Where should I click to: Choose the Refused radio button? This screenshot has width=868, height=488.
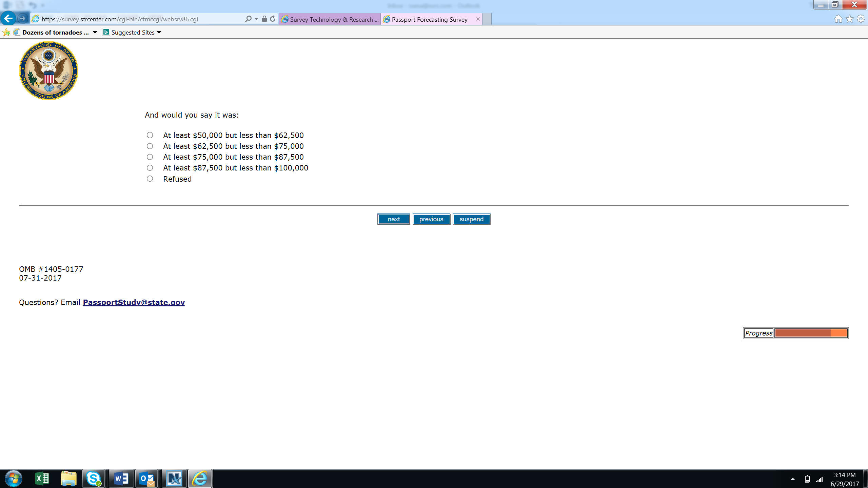tap(150, 179)
